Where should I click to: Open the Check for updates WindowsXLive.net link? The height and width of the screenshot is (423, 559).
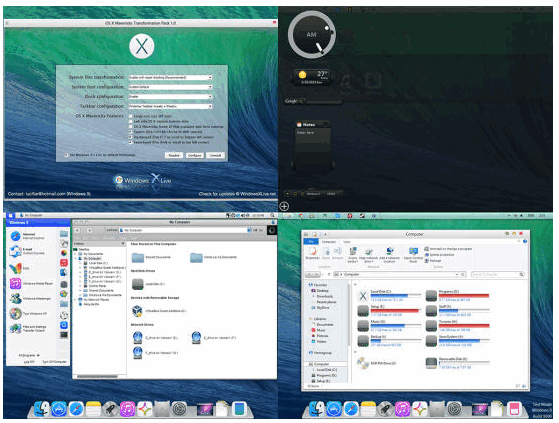pos(237,194)
